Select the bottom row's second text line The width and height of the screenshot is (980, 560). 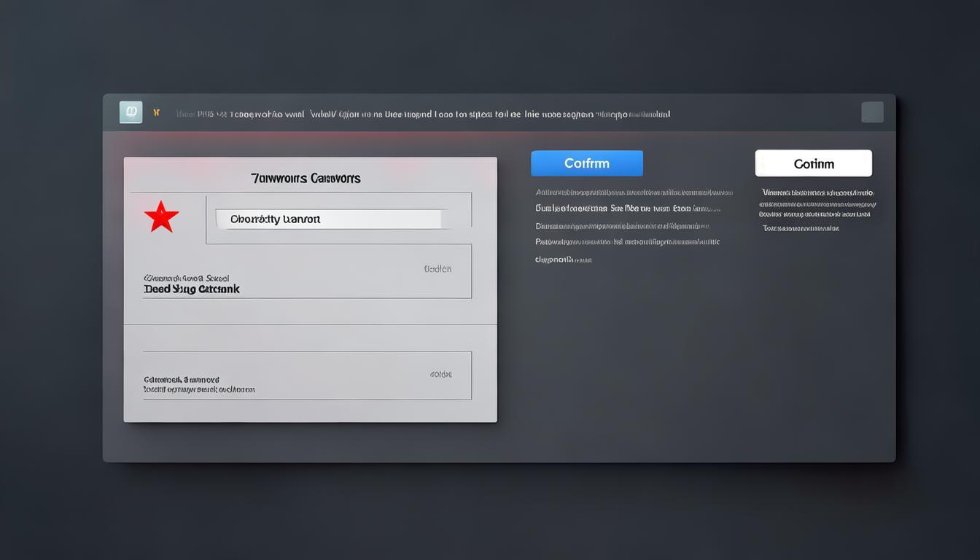click(x=199, y=389)
